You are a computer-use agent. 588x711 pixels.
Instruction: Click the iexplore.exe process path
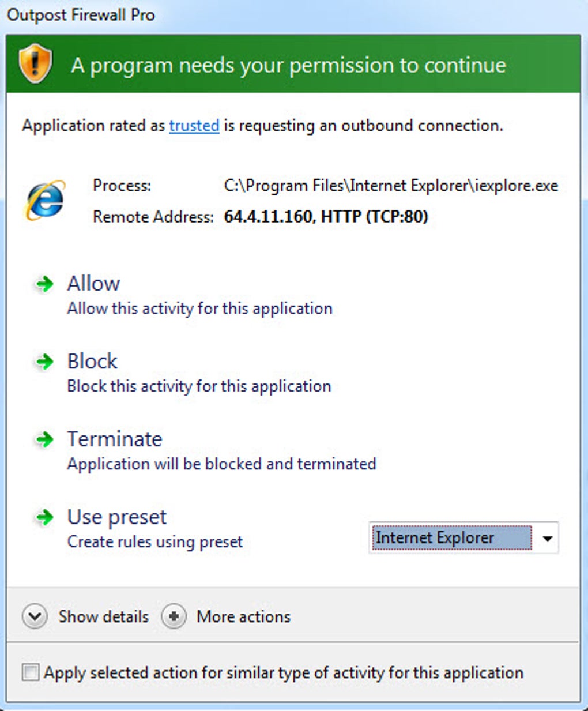tap(390, 186)
